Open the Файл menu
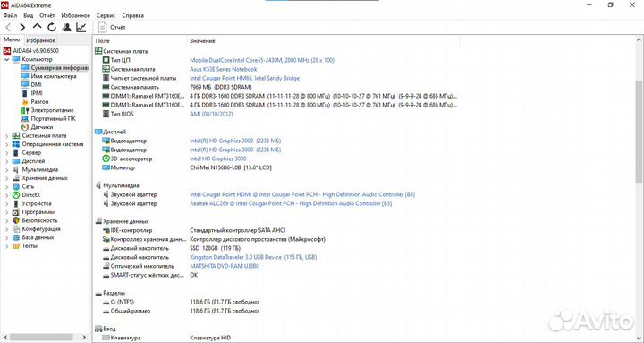 click(x=10, y=15)
